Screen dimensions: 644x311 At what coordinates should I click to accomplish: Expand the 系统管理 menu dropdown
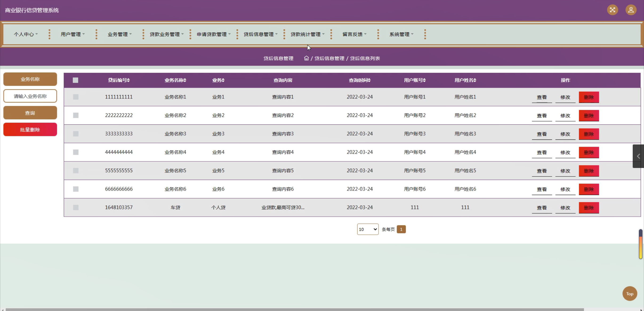tap(401, 34)
